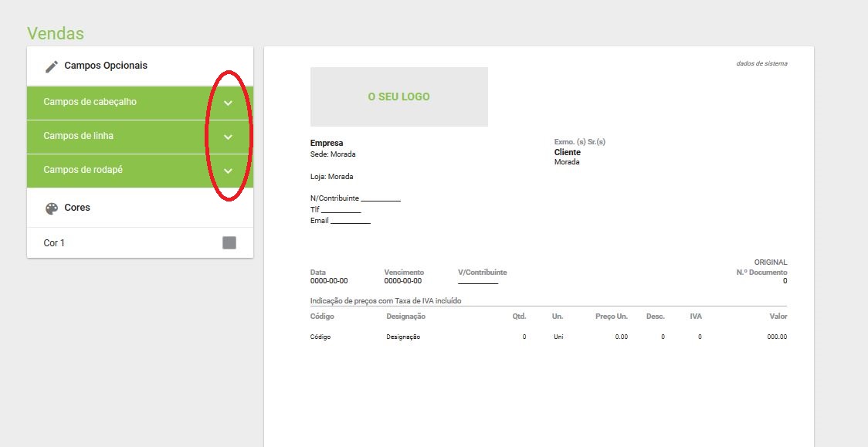Click the Vencimento date value
Screen dimensions: 868x447
[x=402, y=281]
